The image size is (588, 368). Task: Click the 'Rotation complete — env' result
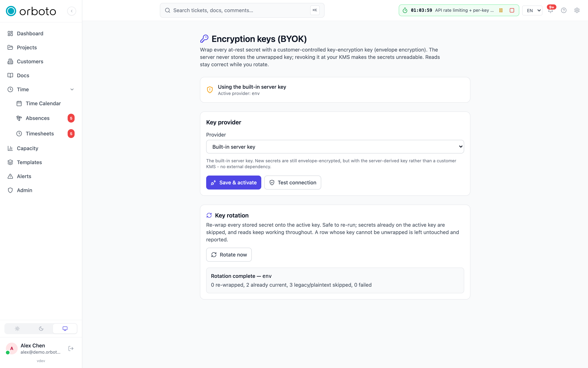tap(335, 280)
